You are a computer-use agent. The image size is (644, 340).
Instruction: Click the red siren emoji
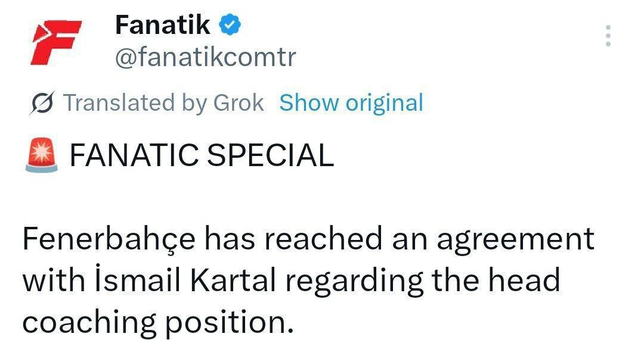point(42,155)
